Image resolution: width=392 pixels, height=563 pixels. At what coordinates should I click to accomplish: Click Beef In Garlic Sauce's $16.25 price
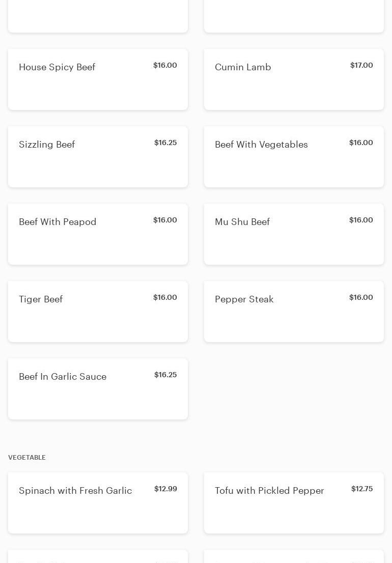165,375
